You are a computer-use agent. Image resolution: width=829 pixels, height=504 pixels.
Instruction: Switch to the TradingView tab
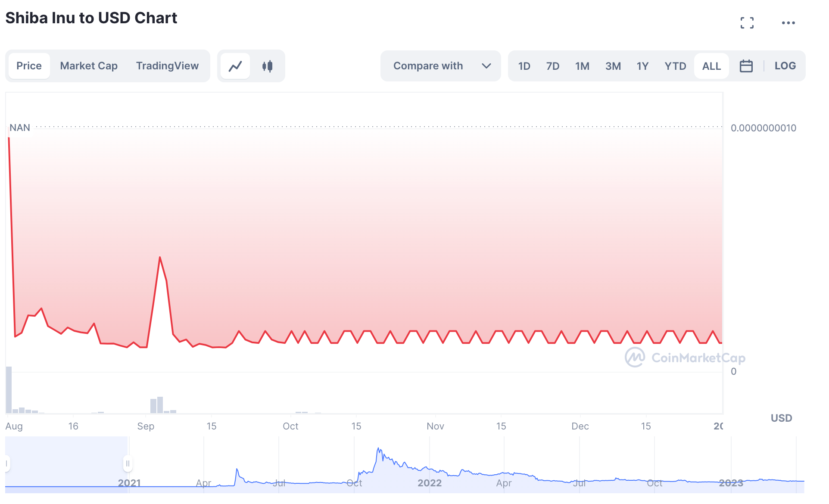click(167, 66)
